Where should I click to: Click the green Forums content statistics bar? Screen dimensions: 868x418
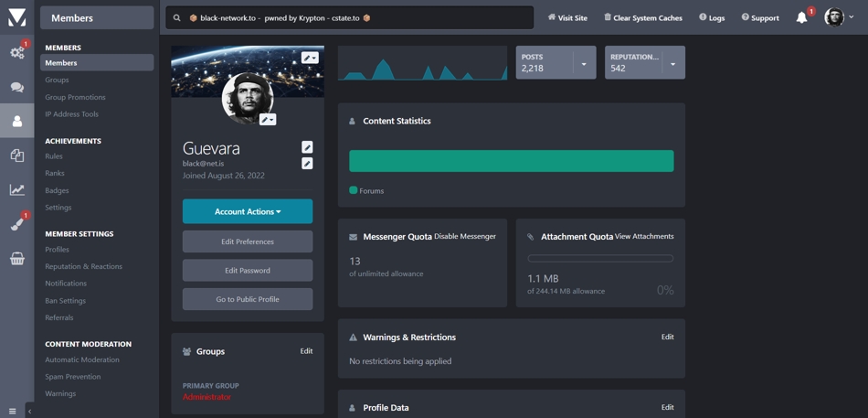[x=511, y=161]
